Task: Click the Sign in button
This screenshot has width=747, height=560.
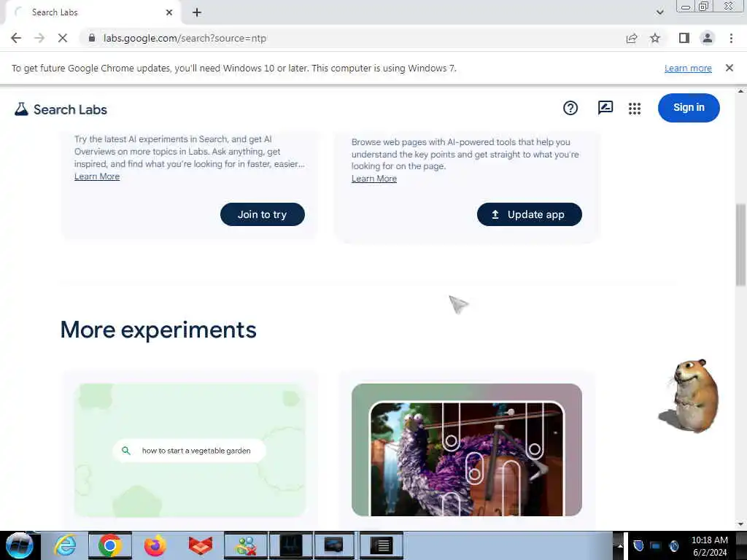Action: (x=689, y=108)
